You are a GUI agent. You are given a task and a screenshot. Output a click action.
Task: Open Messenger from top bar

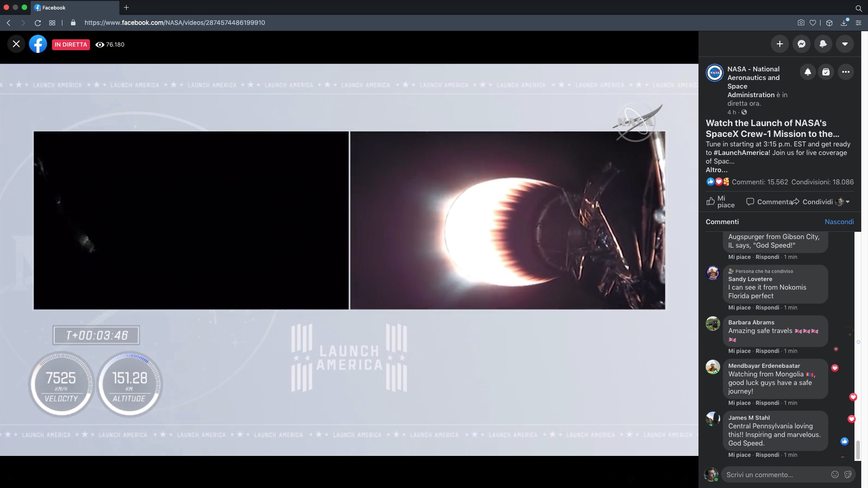pos(801,44)
